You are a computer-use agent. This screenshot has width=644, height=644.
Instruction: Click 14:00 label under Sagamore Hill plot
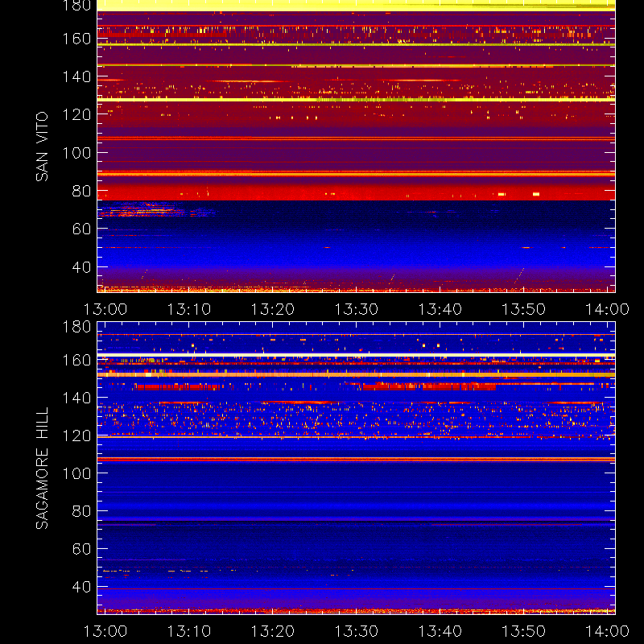(x=608, y=631)
